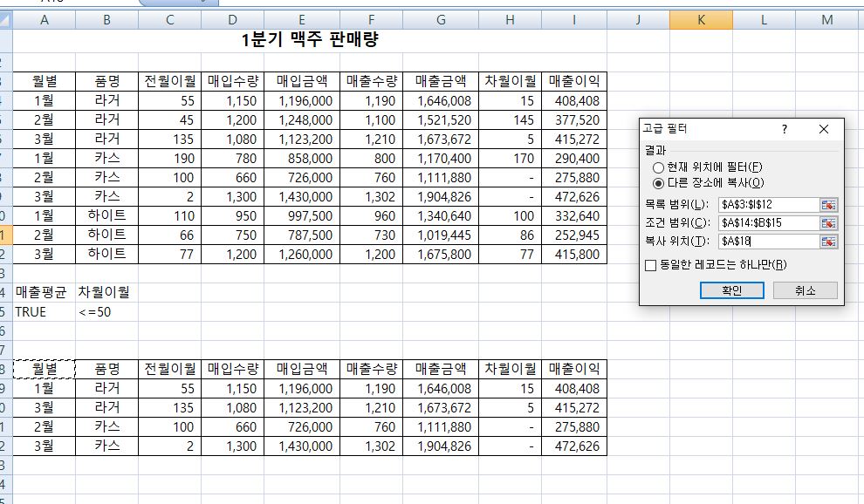Viewport: 864px width, 504px height.
Task: Select column H by its header
Action: (511, 20)
